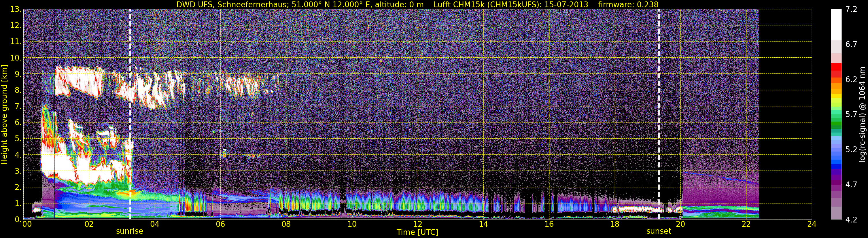Click the time axis tick label "24"
This screenshot has height=238, width=868.
point(812,224)
